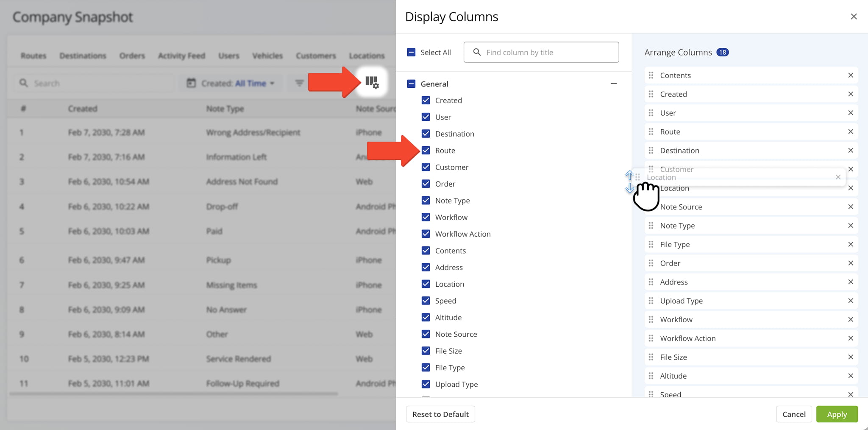Viewport: 868px width, 430px height.
Task: Remove Note Type from Arrange Columns
Action: pos(850,226)
